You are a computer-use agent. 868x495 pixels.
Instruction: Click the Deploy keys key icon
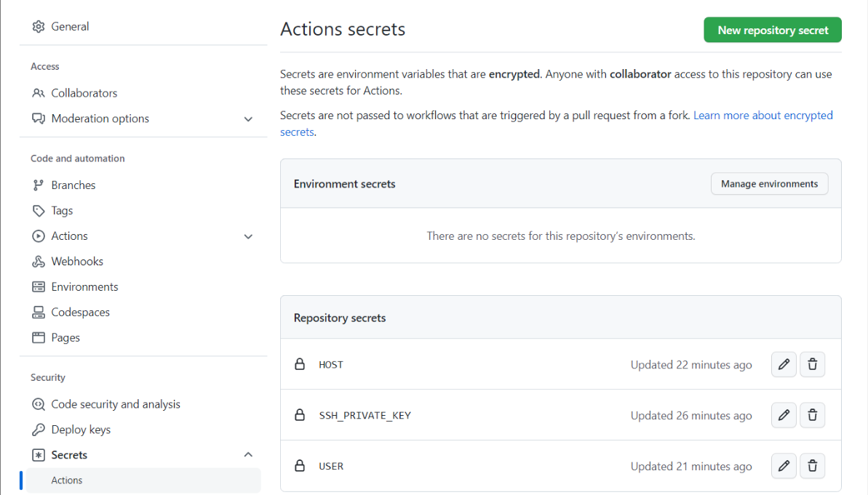point(39,430)
